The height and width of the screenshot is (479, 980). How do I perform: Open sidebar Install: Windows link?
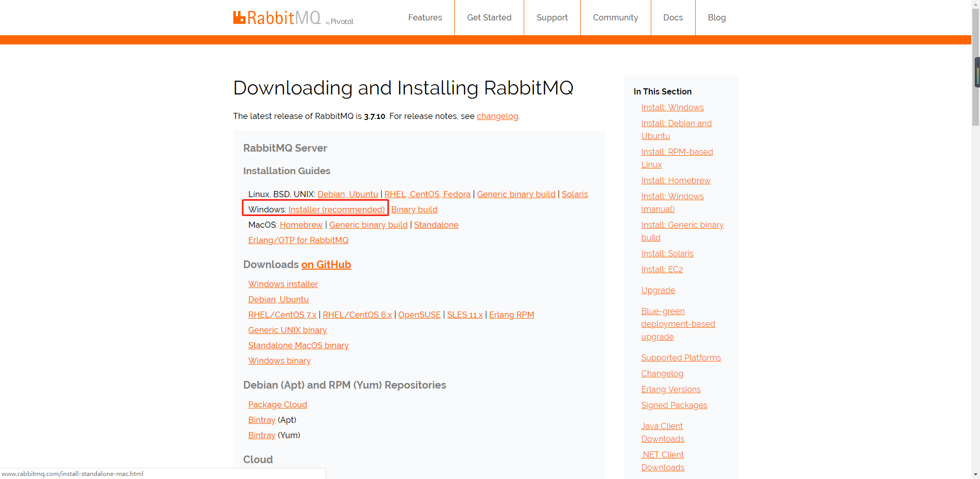[x=672, y=107]
